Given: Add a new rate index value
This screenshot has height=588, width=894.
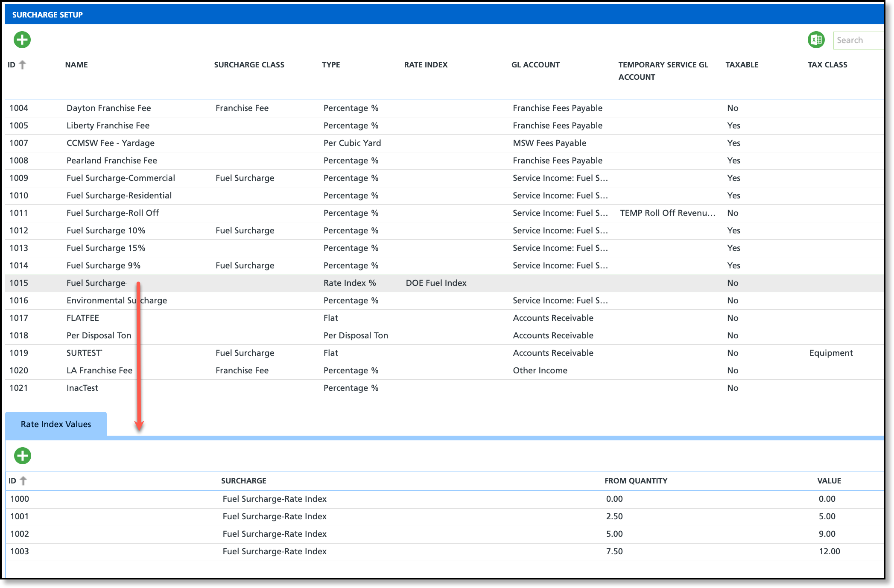Looking at the screenshot, I should [22, 456].
